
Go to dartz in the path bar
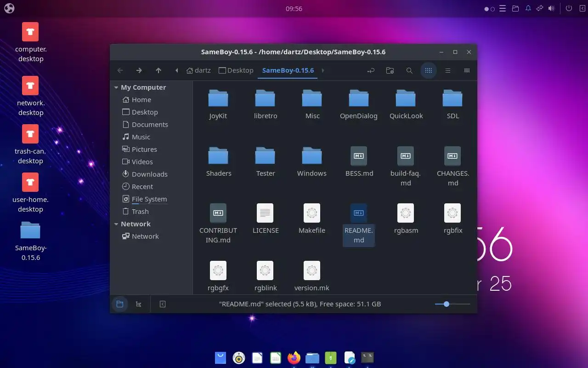(x=198, y=70)
